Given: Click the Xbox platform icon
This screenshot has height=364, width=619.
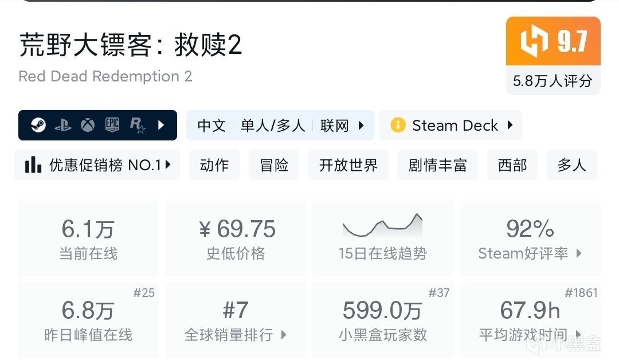Looking at the screenshot, I should [x=88, y=125].
